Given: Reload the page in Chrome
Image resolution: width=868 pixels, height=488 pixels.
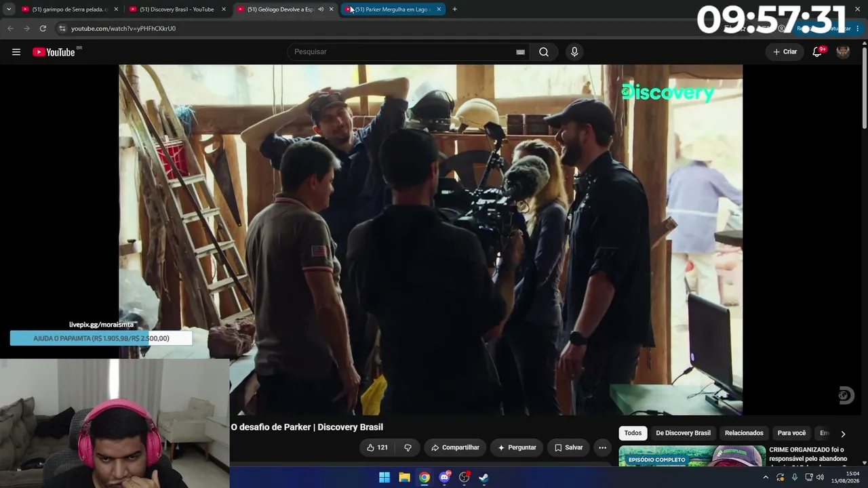Looking at the screenshot, I should tap(43, 28).
